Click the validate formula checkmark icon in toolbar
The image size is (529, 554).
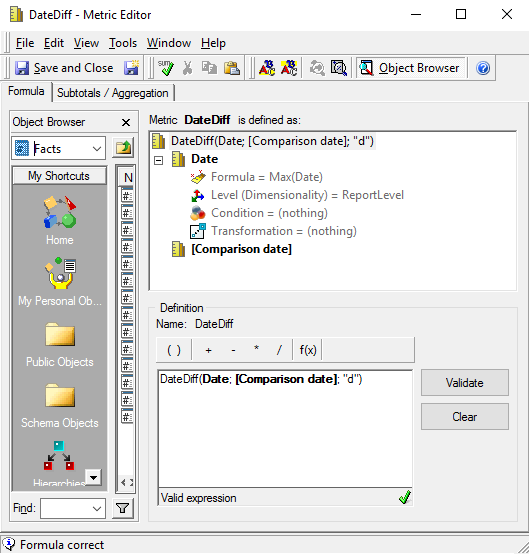pos(165,68)
